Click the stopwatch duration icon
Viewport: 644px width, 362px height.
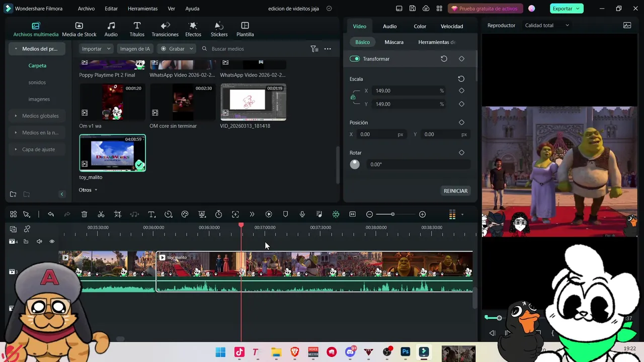pyautogui.click(x=218, y=214)
